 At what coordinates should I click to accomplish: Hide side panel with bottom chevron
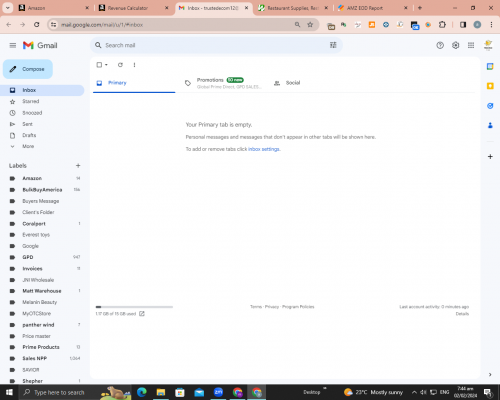490,375
